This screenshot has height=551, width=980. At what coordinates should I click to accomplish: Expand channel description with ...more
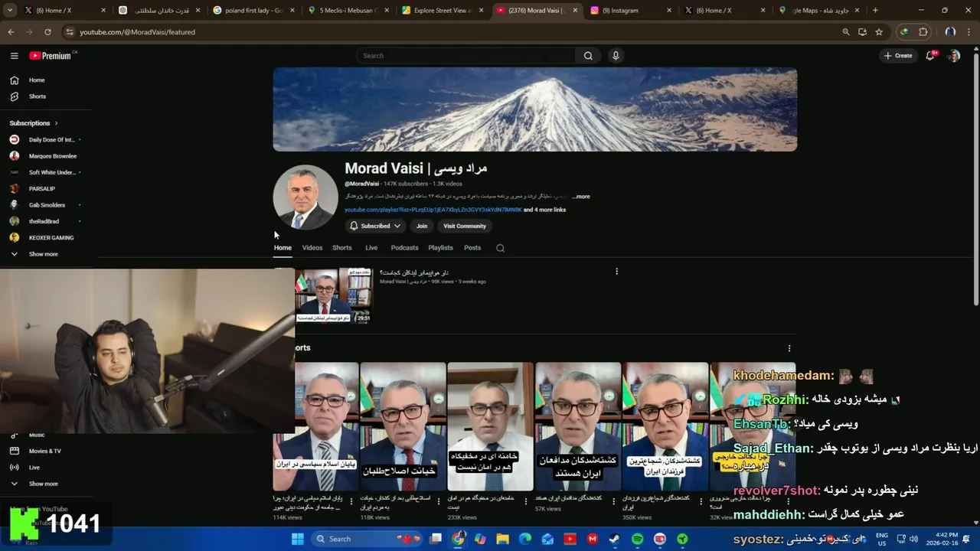point(581,197)
